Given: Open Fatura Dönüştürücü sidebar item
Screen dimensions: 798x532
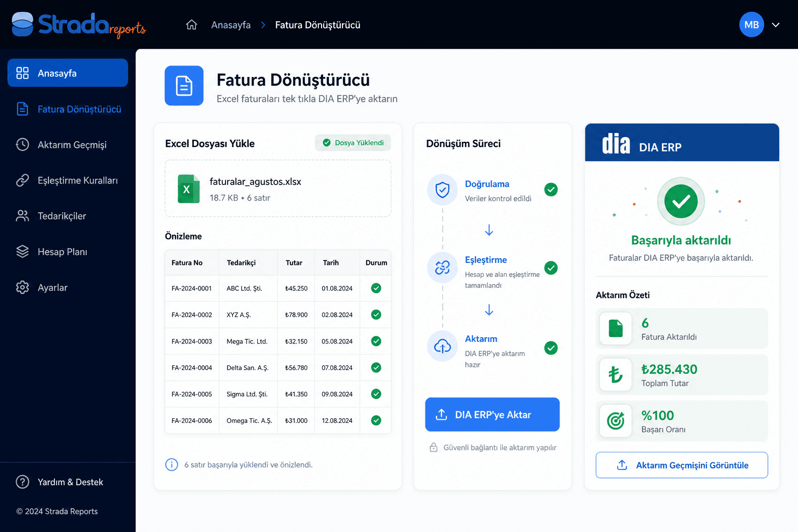Looking at the screenshot, I should coord(68,109).
